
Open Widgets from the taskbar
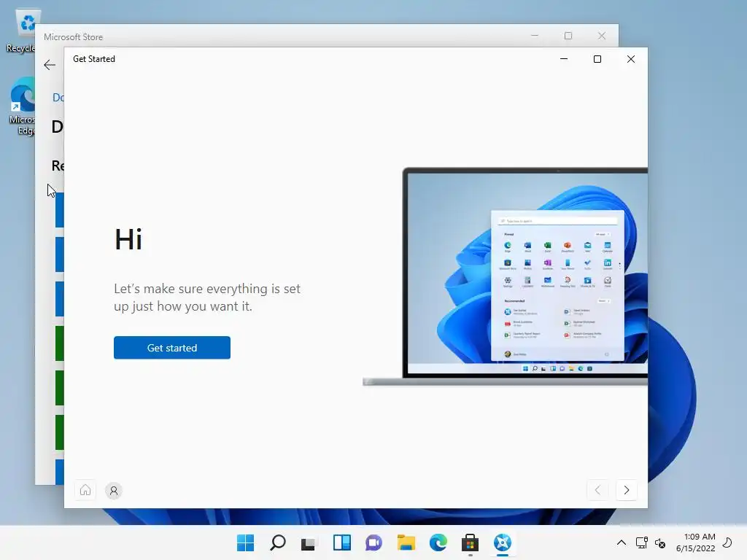(x=341, y=542)
